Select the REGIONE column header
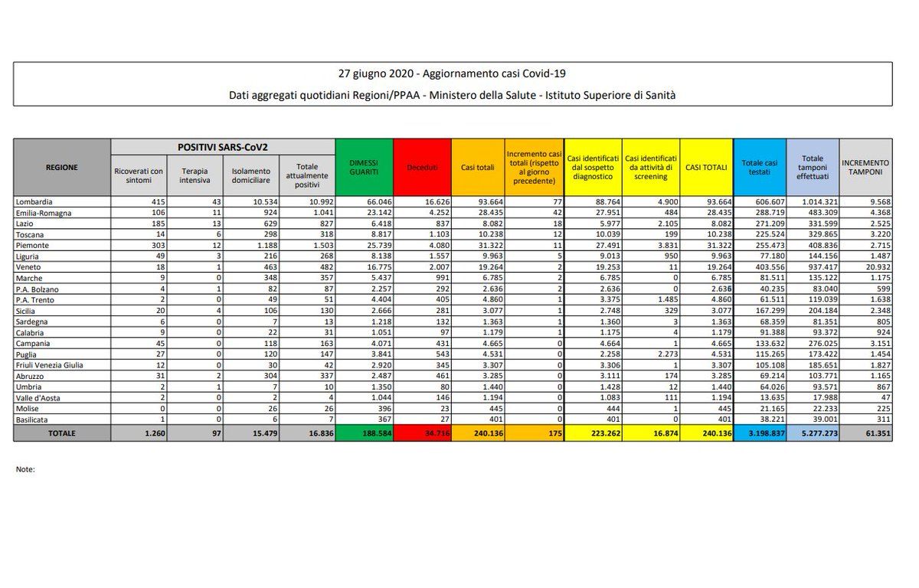919x588 pixels. click(x=62, y=167)
